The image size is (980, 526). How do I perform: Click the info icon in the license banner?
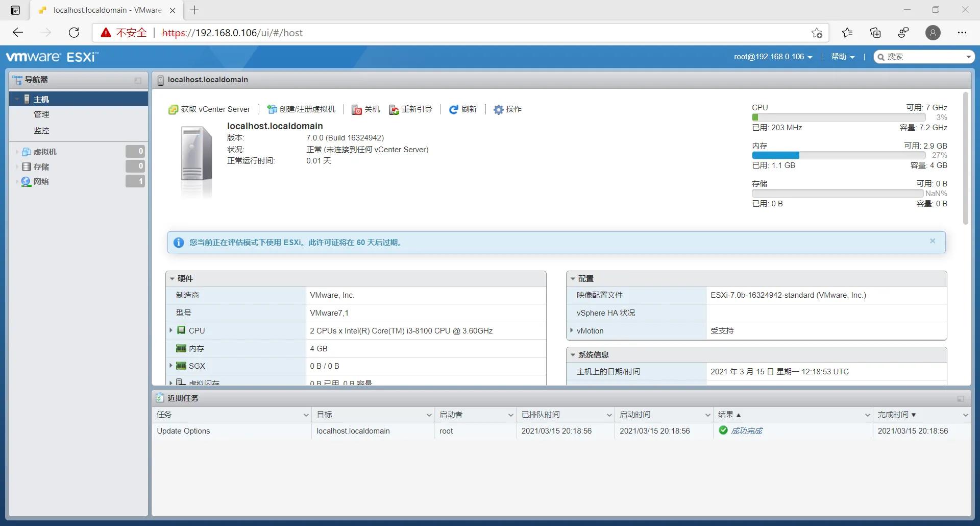click(x=179, y=243)
